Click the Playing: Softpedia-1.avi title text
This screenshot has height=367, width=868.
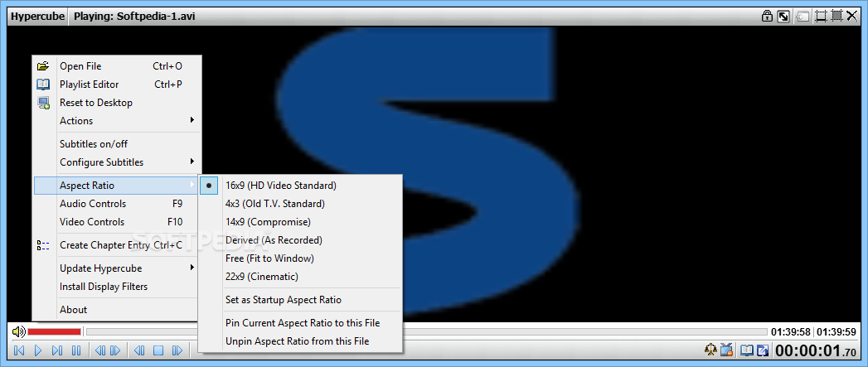coord(134,16)
